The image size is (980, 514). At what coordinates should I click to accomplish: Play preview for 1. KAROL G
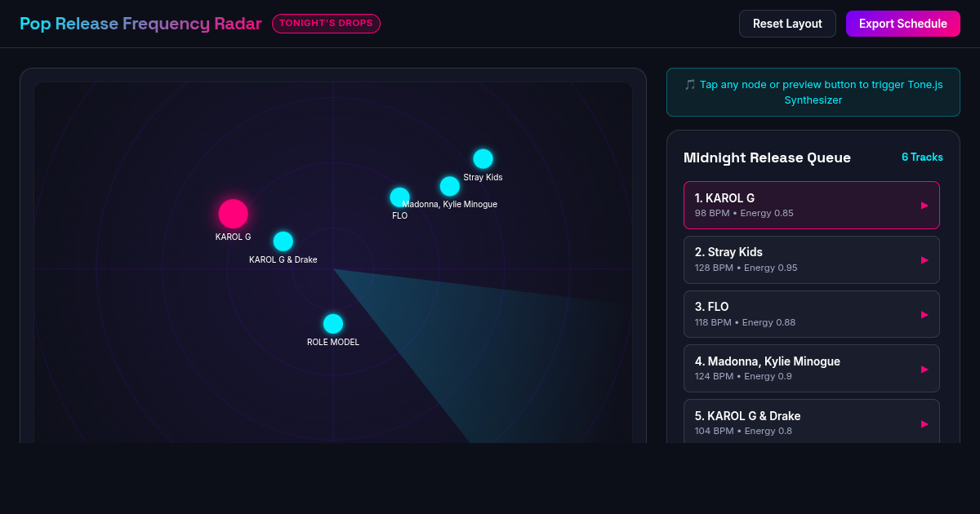924,206
